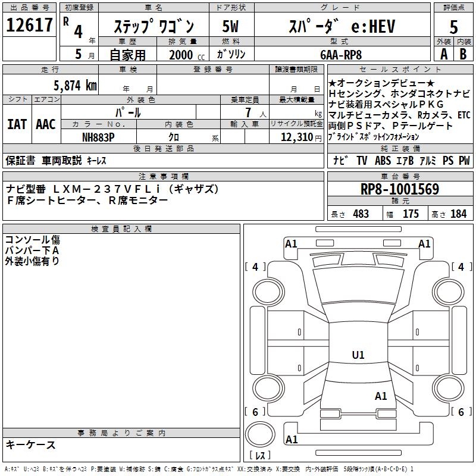Click the displacement 2000 cc
476x476 pixels.
click(187, 55)
